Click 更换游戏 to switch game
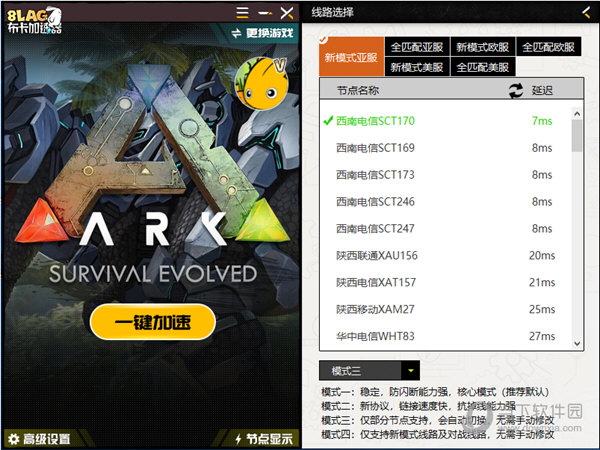600x450 pixels. [x=263, y=33]
